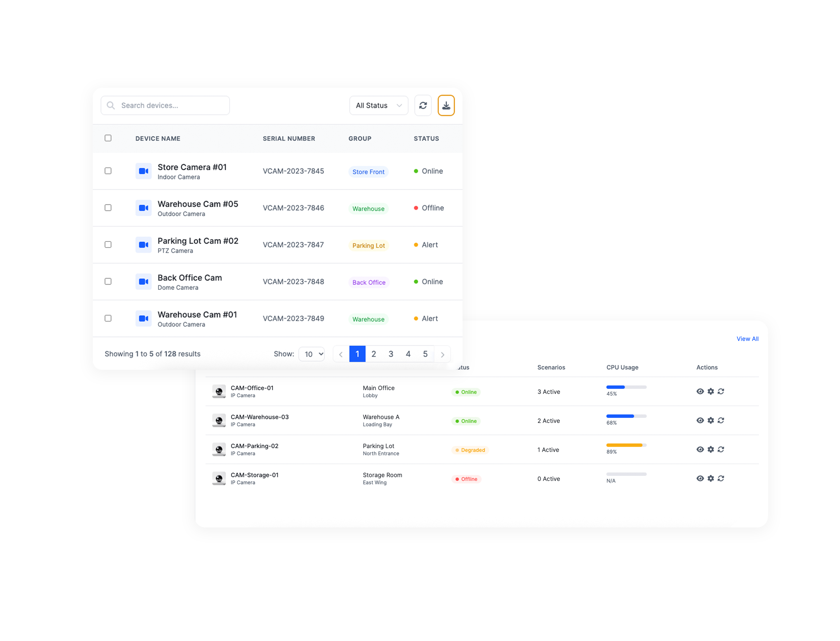Open the settings gear for CAM-Office-01
Image resolution: width=840 pixels, height=641 pixels.
[x=710, y=392]
